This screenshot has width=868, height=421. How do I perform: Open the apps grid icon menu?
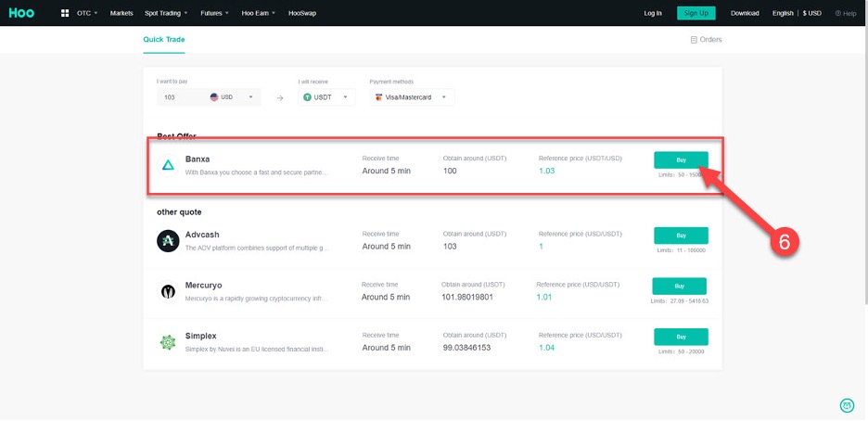tap(64, 13)
